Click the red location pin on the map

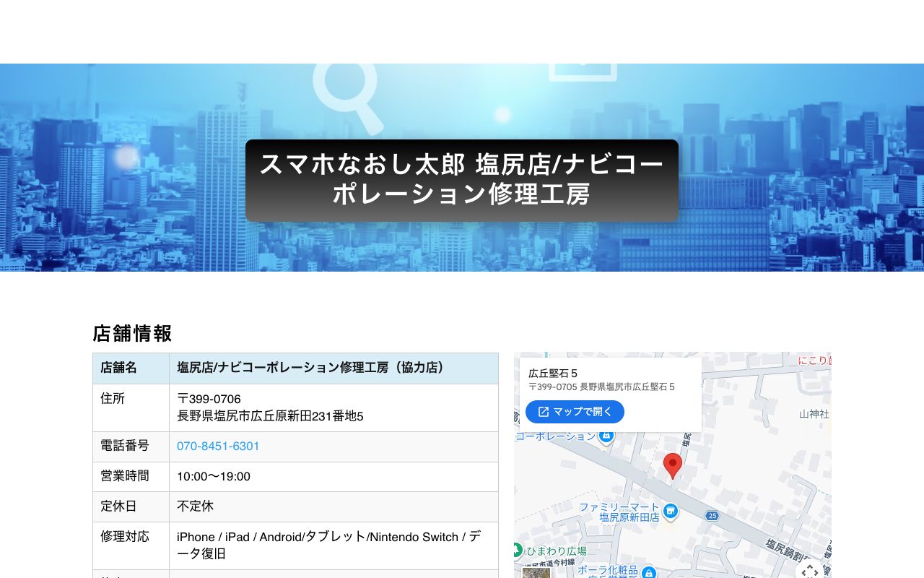pyautogui.click(x=673, y=466)
